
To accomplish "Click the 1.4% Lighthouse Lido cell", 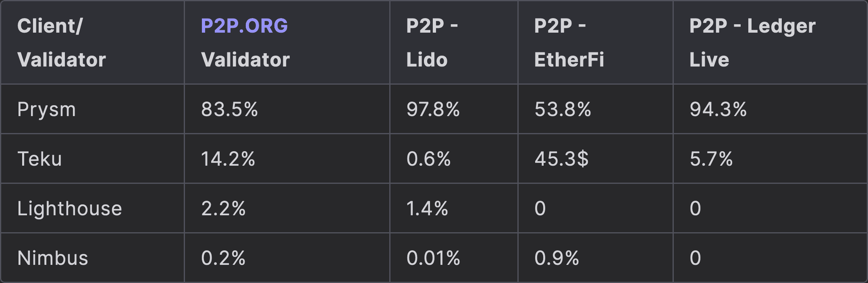I will (x=427, y=208).
